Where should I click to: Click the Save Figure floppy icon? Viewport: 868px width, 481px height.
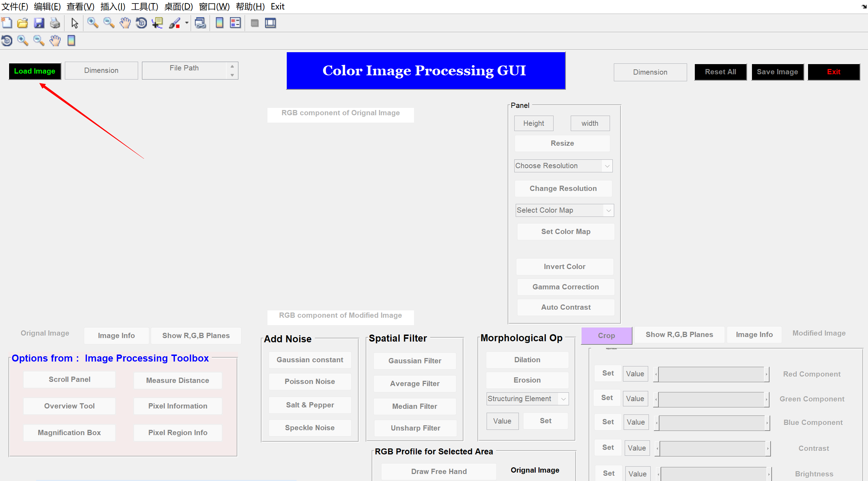[x=39, y=23]
